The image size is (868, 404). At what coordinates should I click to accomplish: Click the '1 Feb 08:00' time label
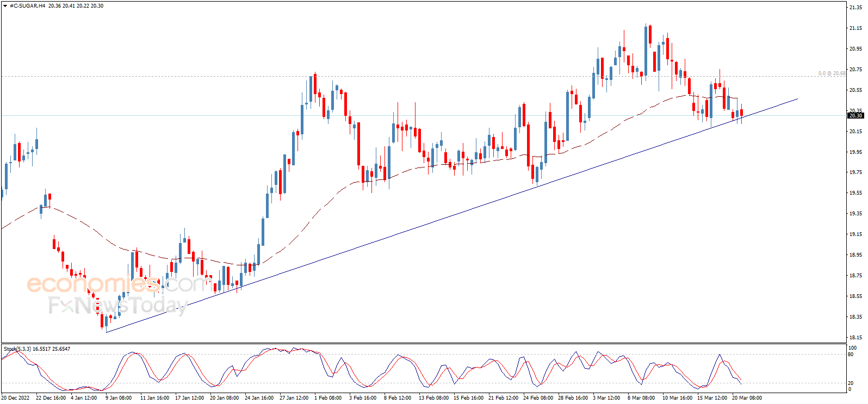pos(328,398)
